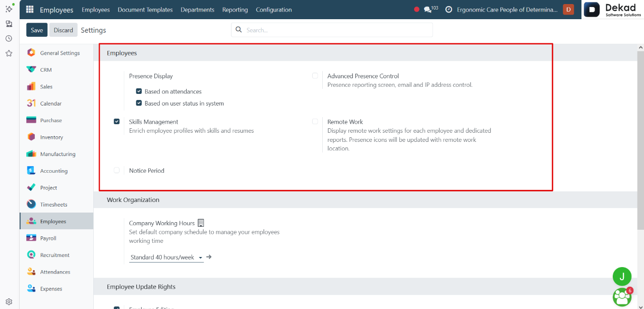
Task: Open the gear icon at bottom left rail
Action: coord(9,301)
